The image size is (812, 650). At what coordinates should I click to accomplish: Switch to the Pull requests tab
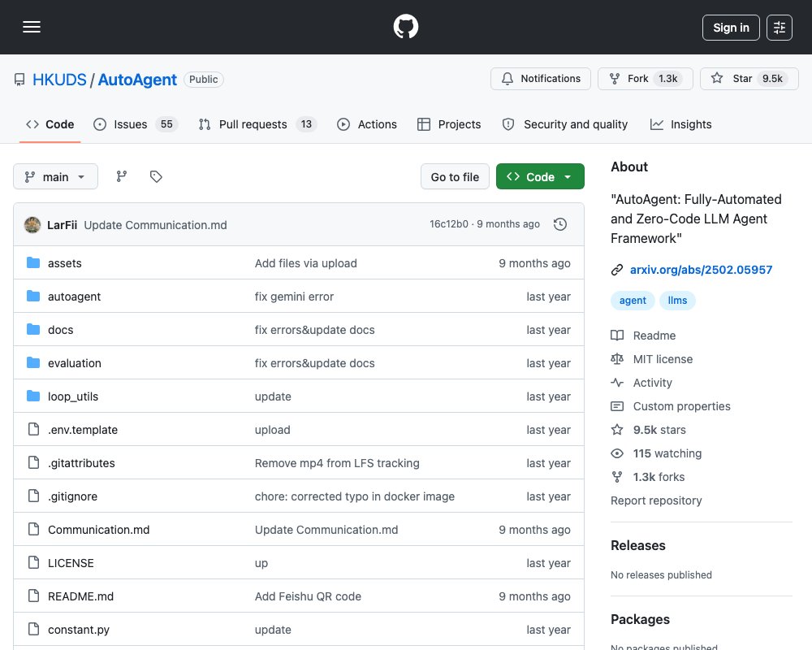click(257, 124)
